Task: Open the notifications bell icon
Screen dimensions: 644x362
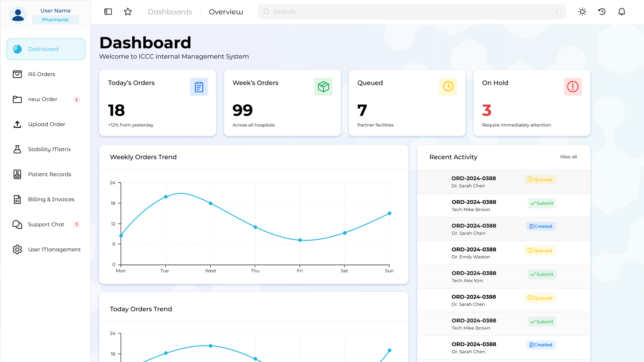Action: (622, 11)
